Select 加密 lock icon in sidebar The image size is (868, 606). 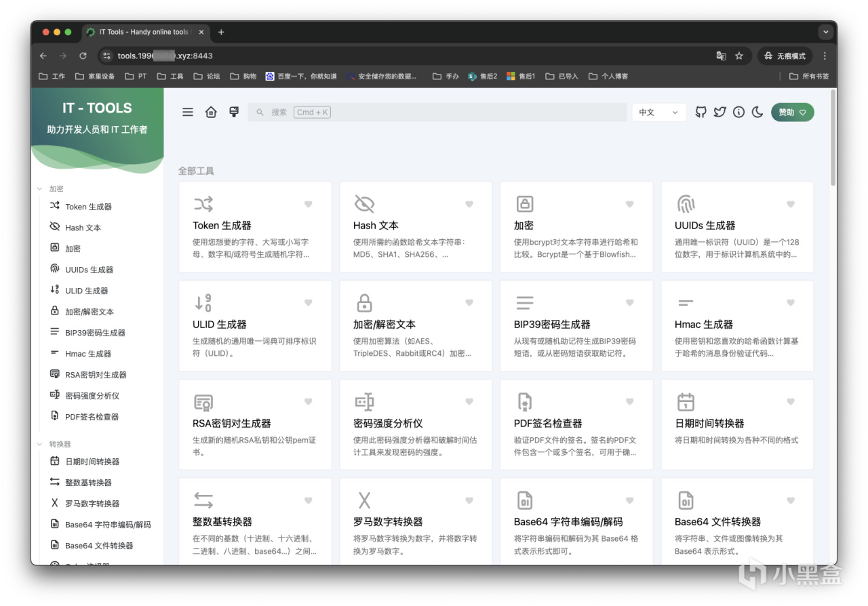[55, 248]
